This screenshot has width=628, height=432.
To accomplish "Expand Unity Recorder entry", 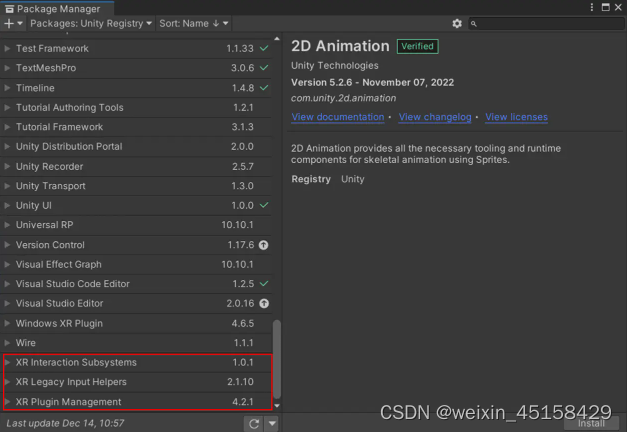I will [x=7, y=166].
